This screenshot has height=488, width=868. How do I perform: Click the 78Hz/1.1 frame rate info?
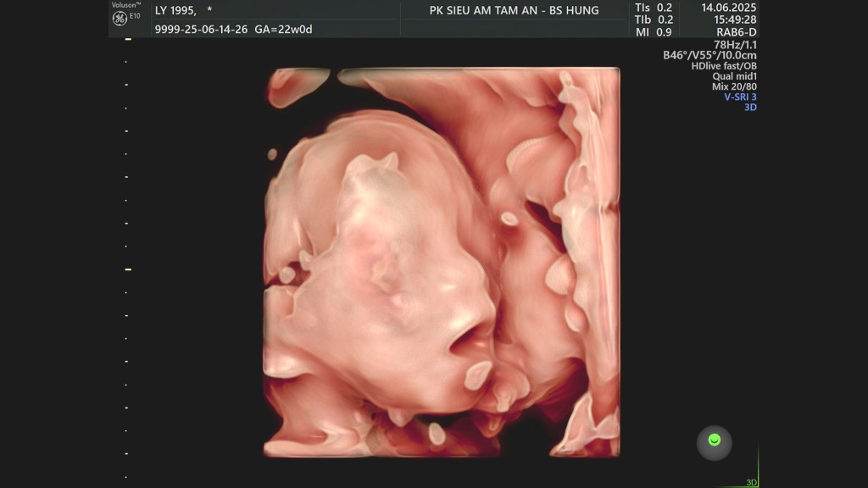coord(735,44)
